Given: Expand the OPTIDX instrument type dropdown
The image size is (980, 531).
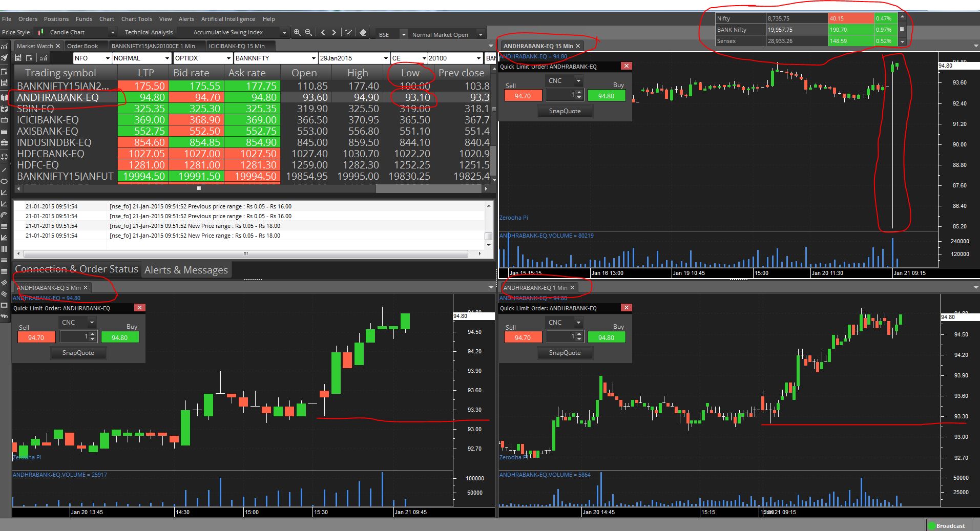Looking at the screenshot, I should (227, 58).
